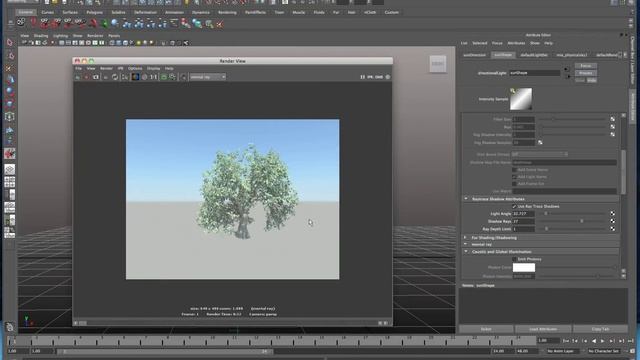This screenshot has width=640, height=360.
Task: Click the input connection arrow beside sunShape field
Action: 566,69
